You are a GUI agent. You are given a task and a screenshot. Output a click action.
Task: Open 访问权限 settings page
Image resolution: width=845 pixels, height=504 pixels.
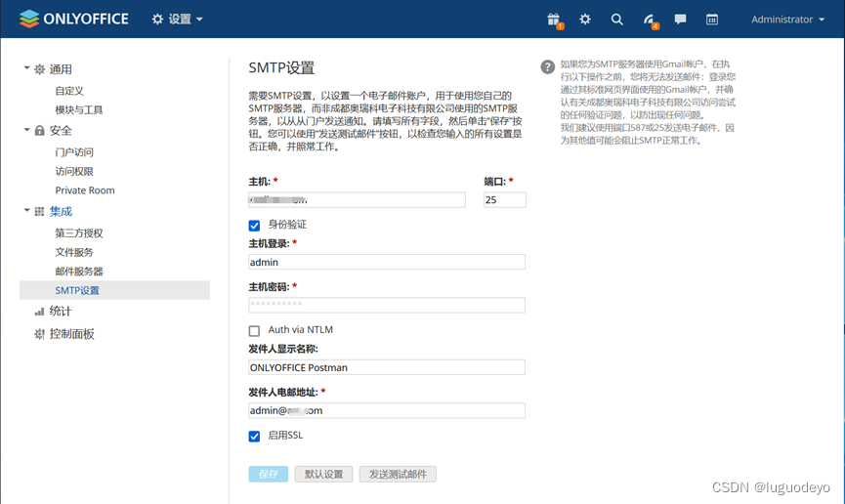(x=74, y=171)
